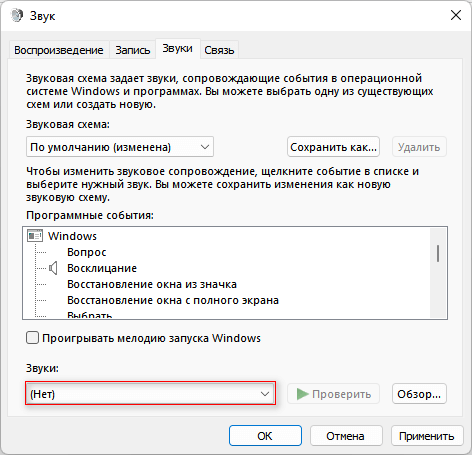Click the Windows program events group icon
This screenshot has height=455, width=472.
(x=35, y=236)
